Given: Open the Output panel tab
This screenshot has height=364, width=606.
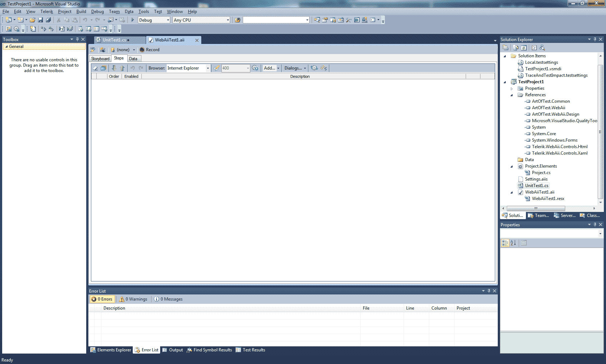Looking at the screenshot, I should point(173,350).
